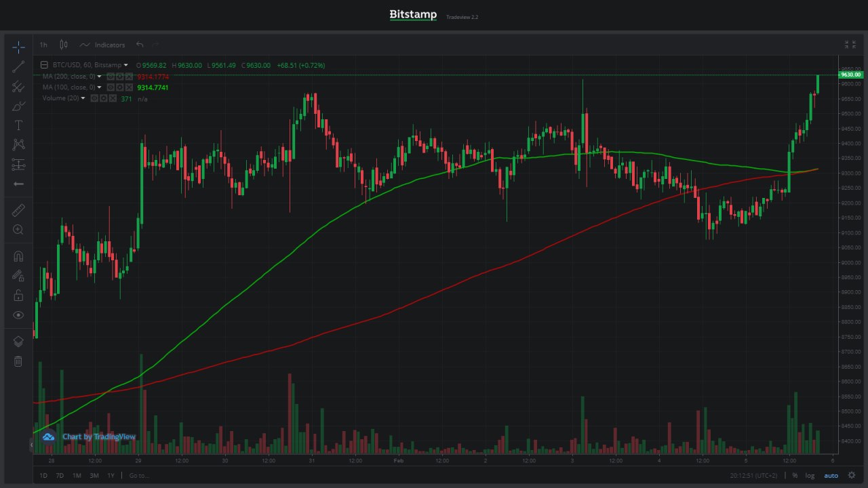Click the undo arrow
The image size is (868, 488).
click(140, 45)
